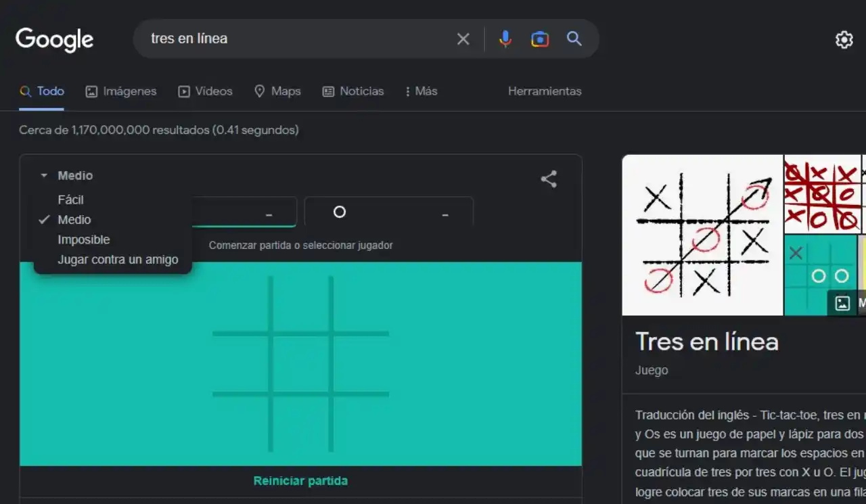Open settings via the gear icon
This screenshot has width=866, height=504.
point(844,40)
